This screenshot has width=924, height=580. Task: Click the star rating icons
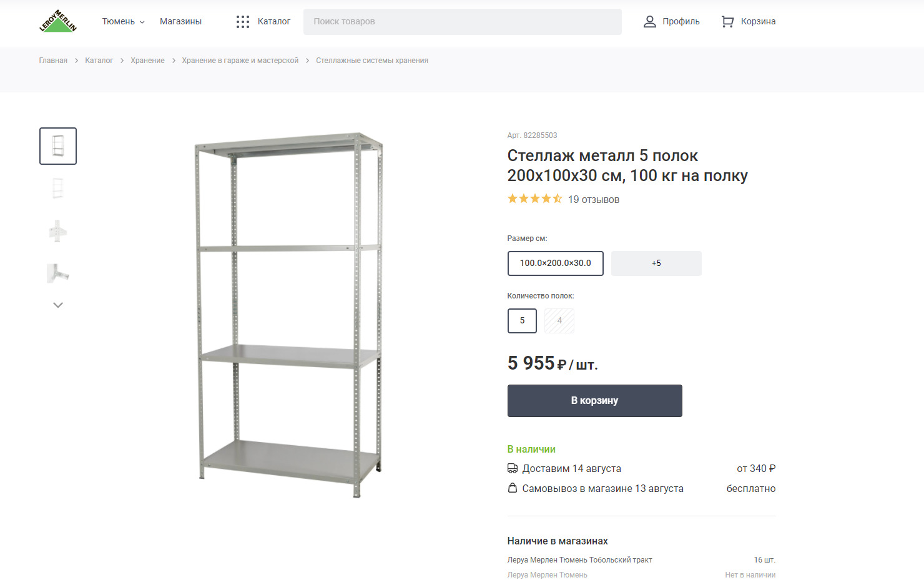pos(534,199)
